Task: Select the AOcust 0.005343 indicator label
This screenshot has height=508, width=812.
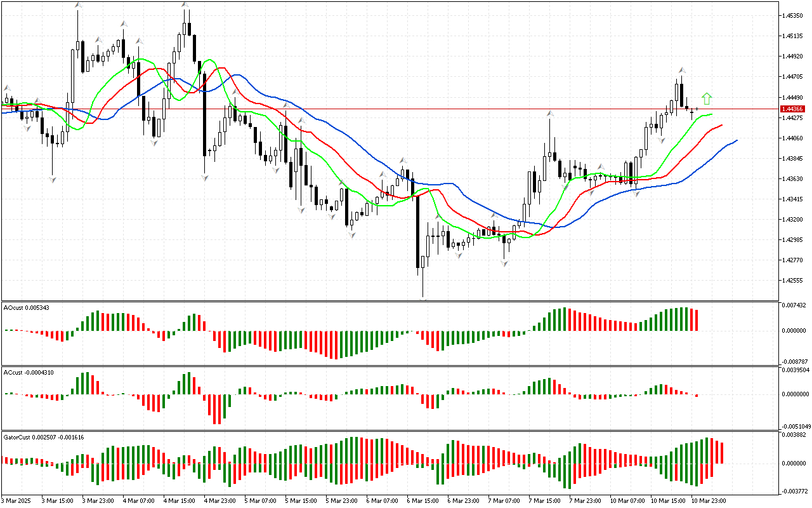Action: pyautogui.click(x=27, y=307)
